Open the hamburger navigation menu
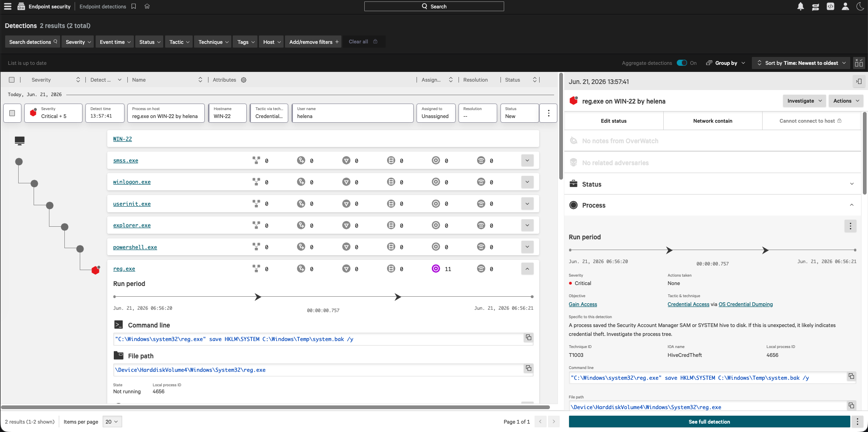 [x=8, y=7]
